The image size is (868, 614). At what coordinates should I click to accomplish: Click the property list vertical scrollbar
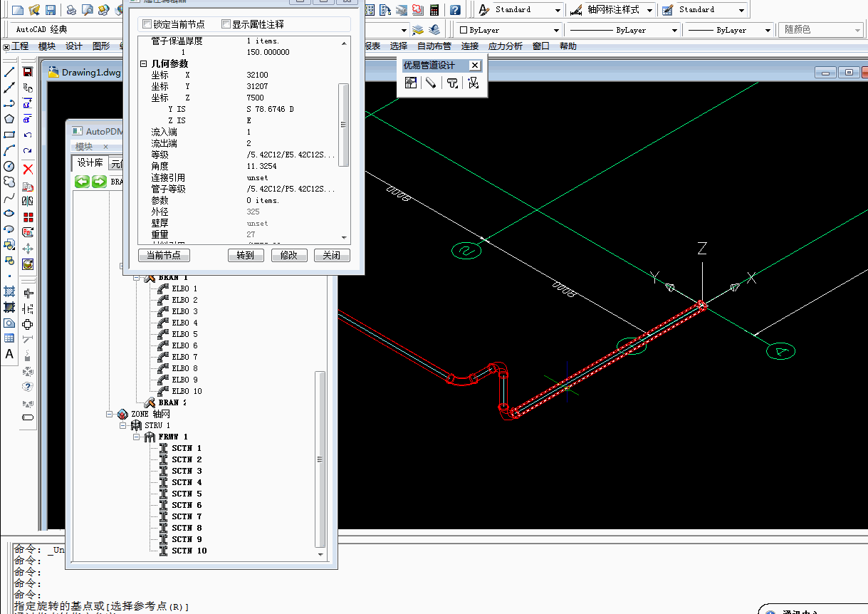click(343, 125)
